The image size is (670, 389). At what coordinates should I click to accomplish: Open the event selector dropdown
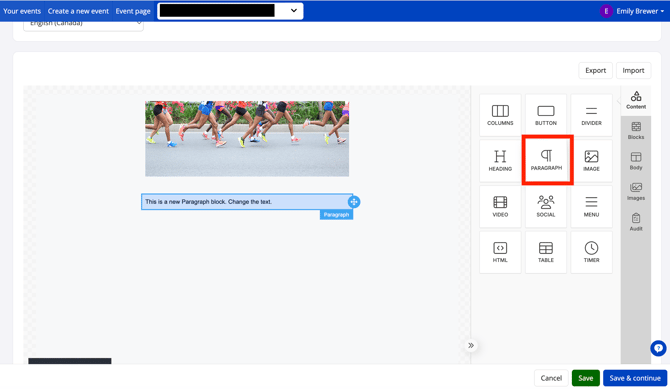pos(230,11)
